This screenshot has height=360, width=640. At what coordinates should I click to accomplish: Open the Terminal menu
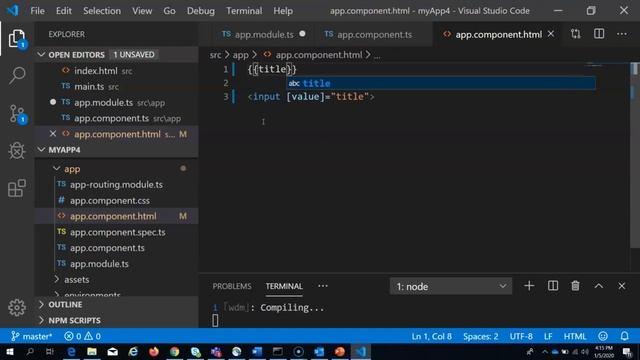pyautogui.click(x=244, y=11)
